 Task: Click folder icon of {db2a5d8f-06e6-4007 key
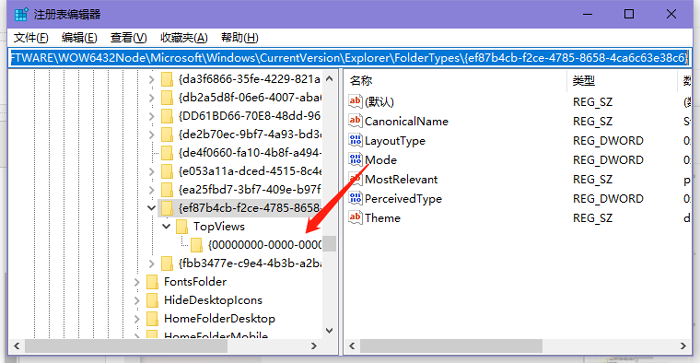point(167,98)
